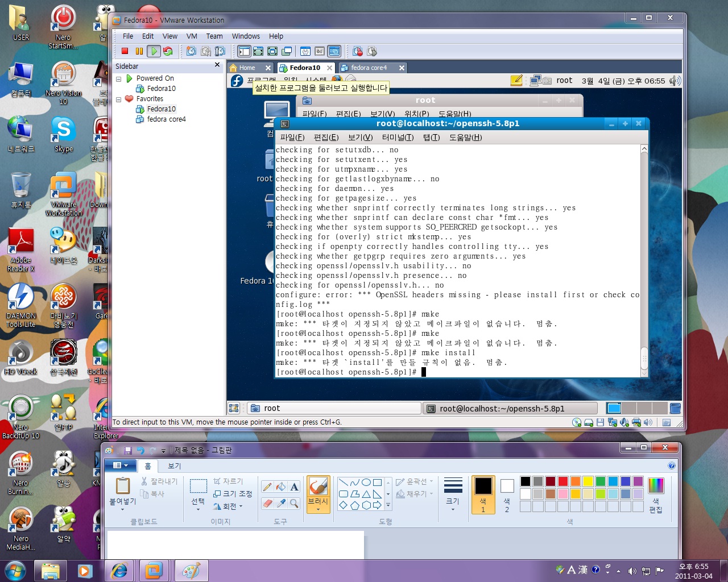Viewport: 728px width, 582px height.
Task: Click the Reset virtual machine icon
Action: [168, 51]
